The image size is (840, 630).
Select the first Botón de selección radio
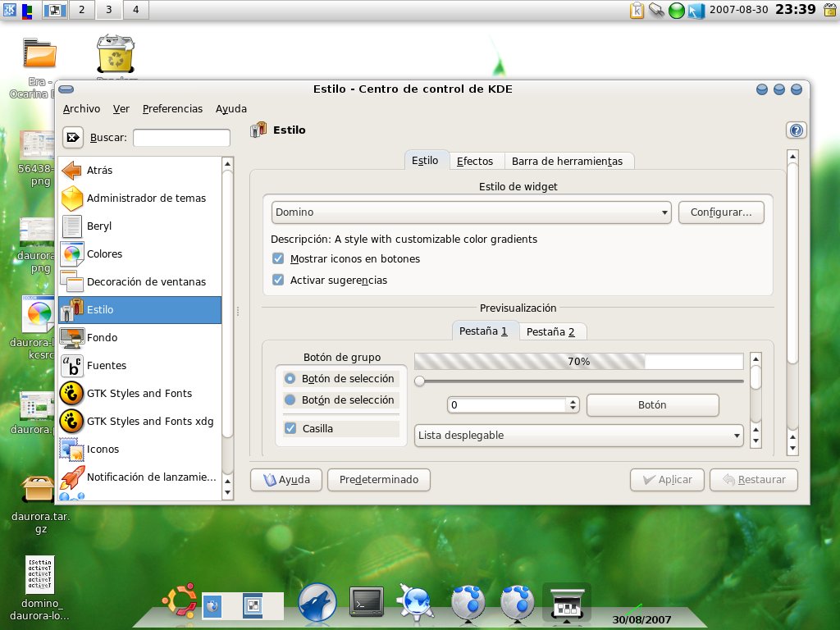[x=290, y=379]
